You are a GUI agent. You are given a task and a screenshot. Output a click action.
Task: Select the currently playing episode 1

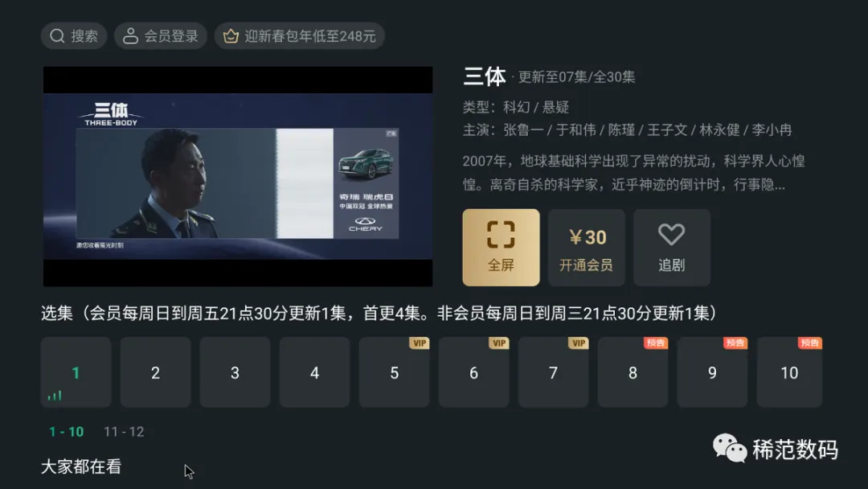point(76,372)
